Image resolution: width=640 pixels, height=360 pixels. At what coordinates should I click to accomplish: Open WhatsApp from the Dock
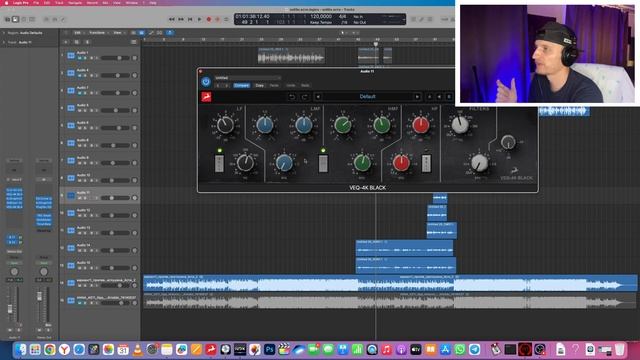point(460,349)
